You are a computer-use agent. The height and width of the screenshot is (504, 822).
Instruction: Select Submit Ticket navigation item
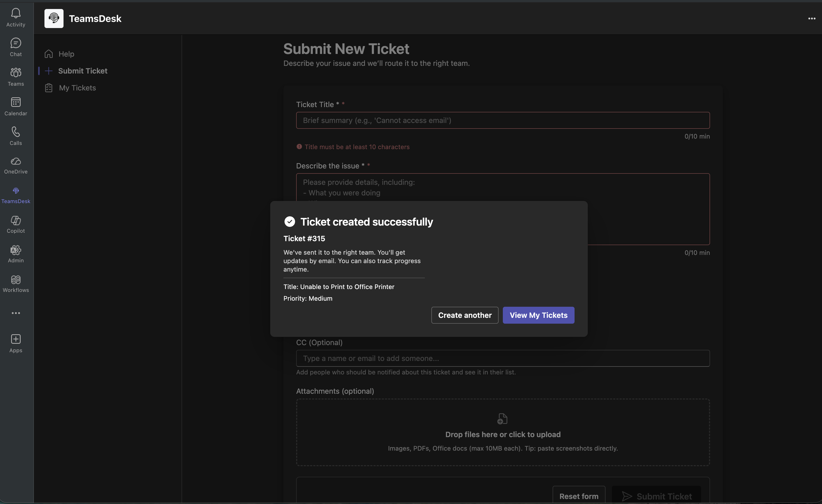83,71
